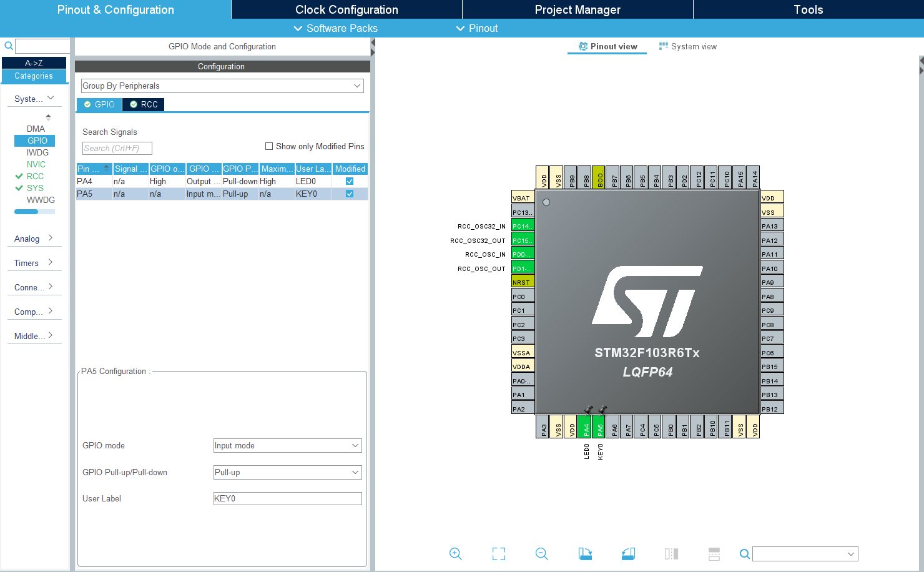
Task: Click the best fit view icon
Action: coord(498,553)
